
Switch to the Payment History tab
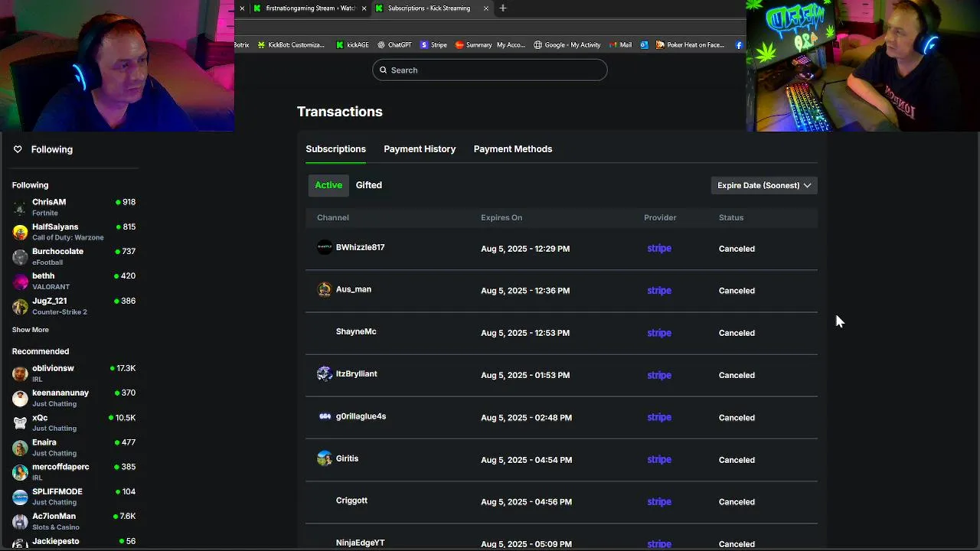coord(420,149)
